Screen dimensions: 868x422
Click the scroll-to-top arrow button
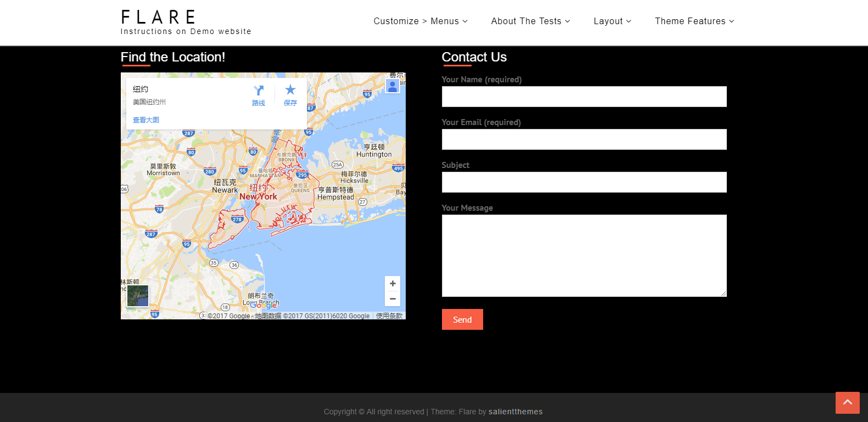pyautogui.click(x=847, y=402)
